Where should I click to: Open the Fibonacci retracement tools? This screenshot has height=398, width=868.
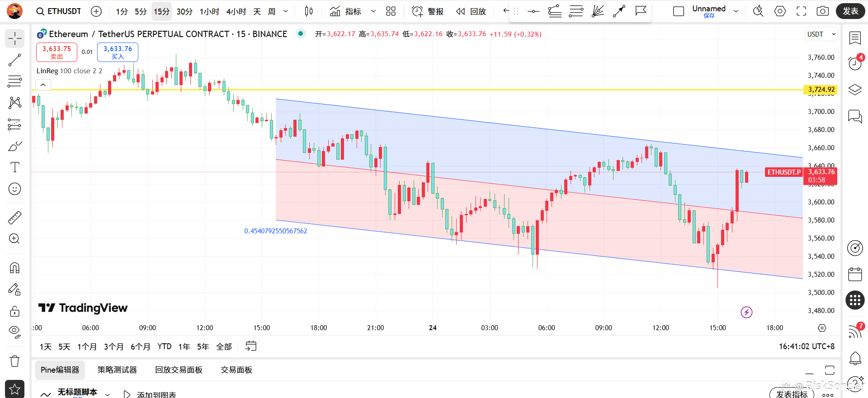click(15, 81)
